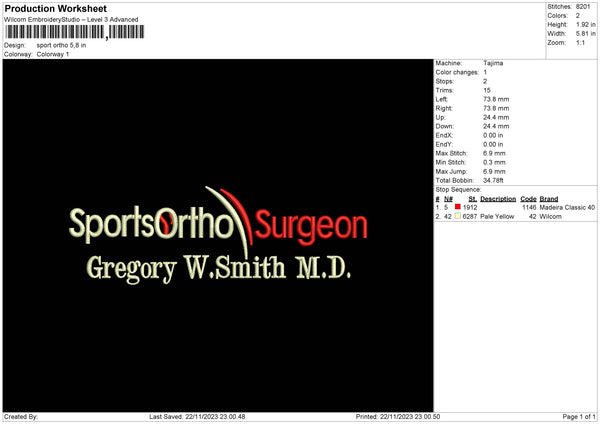Click the Stitches value 8201
The height and width of the screenshot is (424, 600).
pyautogui.click(x=583, y=7)
